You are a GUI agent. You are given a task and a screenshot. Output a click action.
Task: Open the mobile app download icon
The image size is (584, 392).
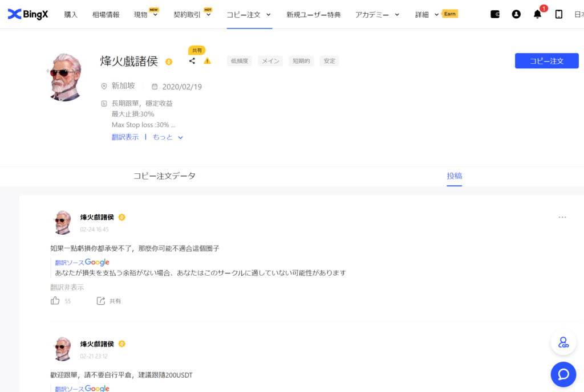point(558,14)
